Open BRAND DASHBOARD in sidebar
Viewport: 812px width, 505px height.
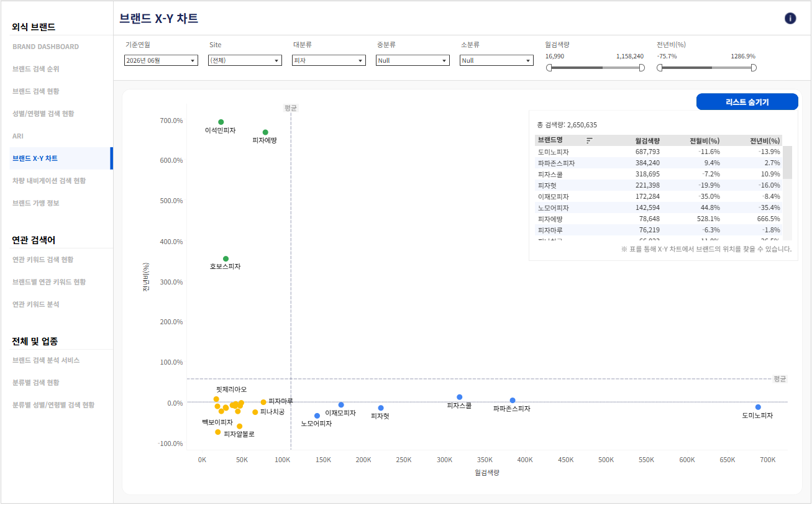[x=45, y=47]
